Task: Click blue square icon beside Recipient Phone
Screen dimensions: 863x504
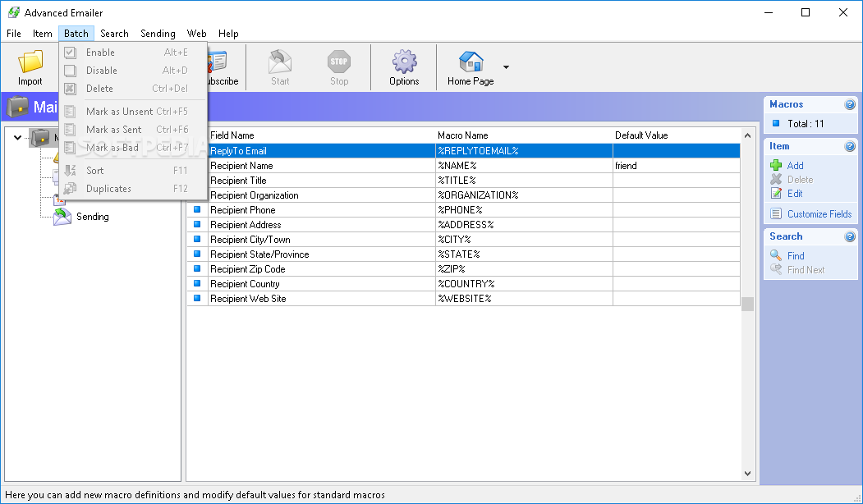Action: (197, 209)
